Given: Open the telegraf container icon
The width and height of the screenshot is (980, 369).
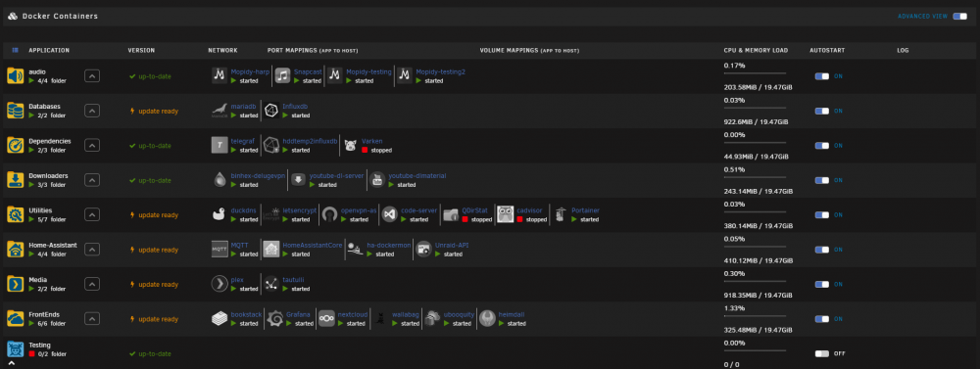Looking at the screenshot, I should (220, 145).
